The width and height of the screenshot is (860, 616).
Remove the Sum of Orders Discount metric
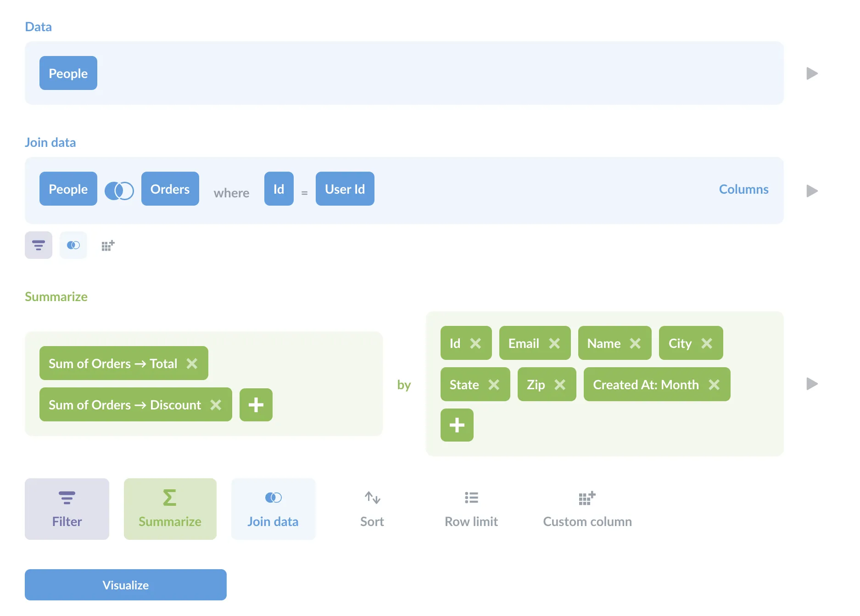[216, 405]
